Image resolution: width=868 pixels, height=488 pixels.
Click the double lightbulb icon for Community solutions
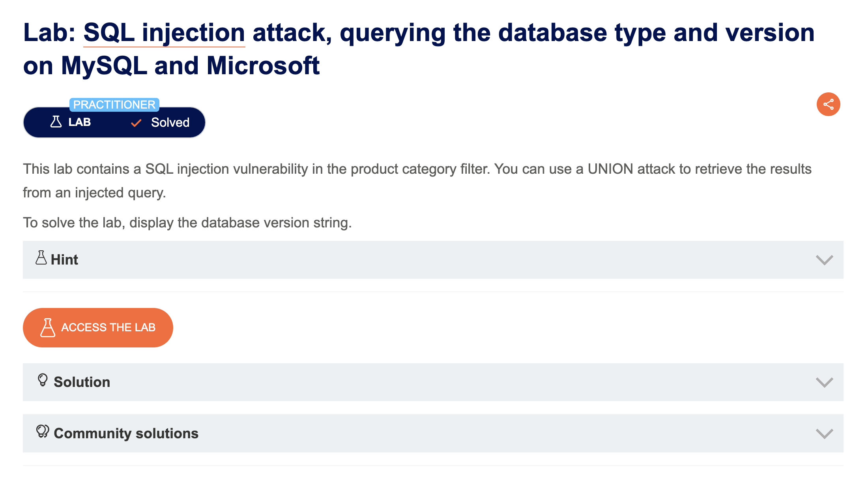pyautogui.click(x=43, y=431)
